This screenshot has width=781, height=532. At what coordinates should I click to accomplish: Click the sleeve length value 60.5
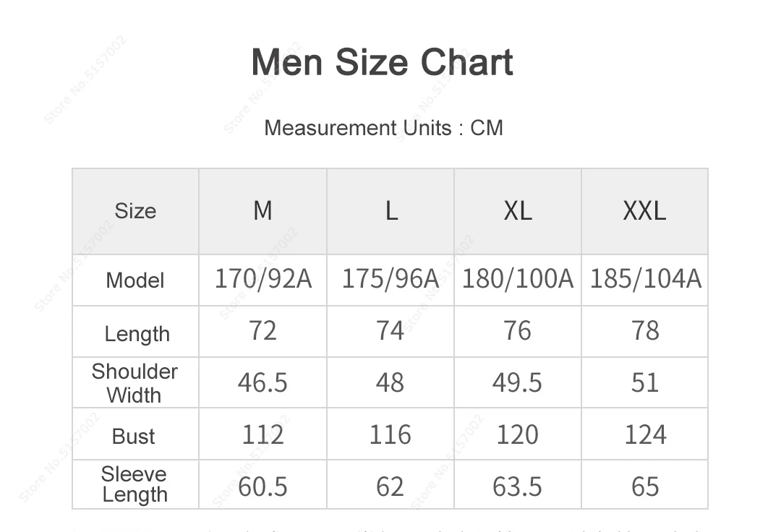pos(263,486)
